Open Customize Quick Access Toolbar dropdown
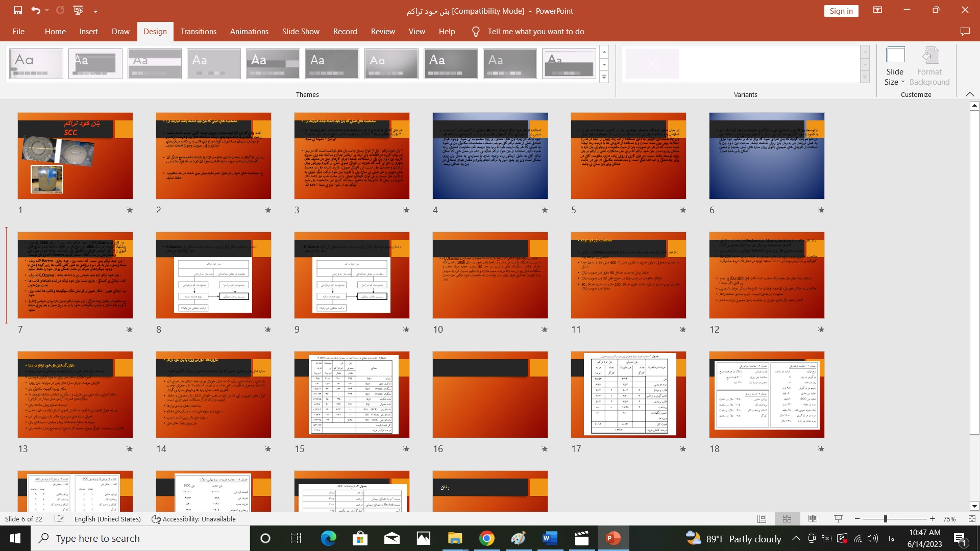Viewport: 980px width, 551px height. point(96,11)
